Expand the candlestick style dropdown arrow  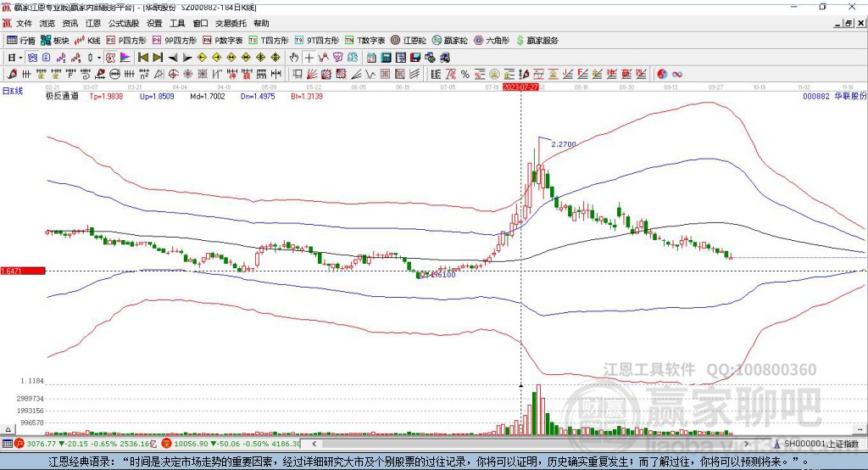(x=99, y=58)
